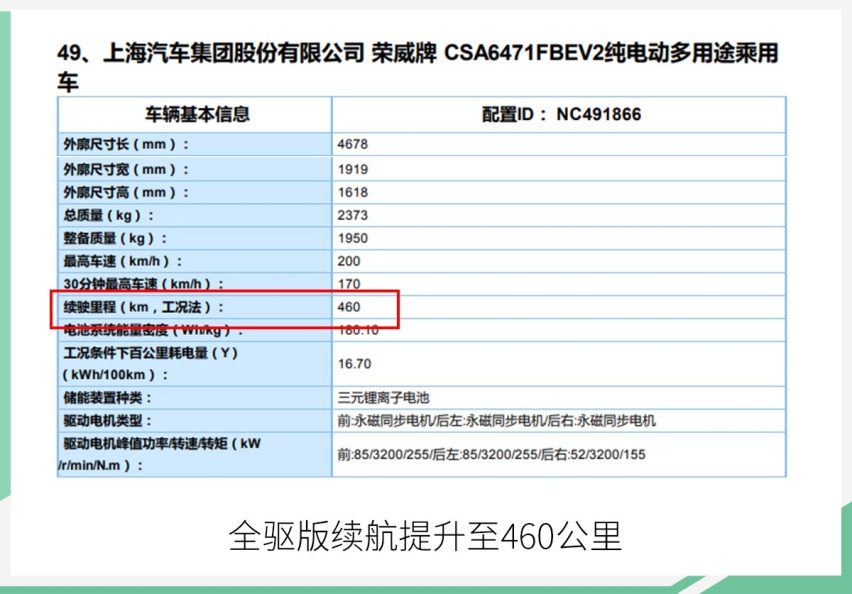
Task: Select the '驱动电机类型' row label
Action: 108,421
